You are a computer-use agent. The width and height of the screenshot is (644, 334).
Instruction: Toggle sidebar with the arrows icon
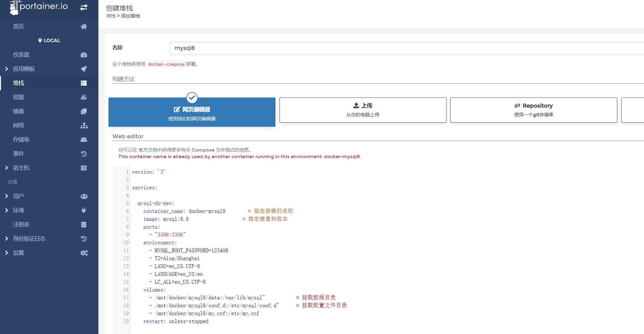84,7
